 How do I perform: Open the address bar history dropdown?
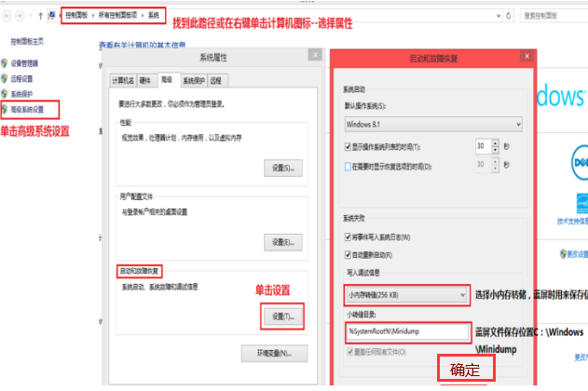click(x=499, y=16)
